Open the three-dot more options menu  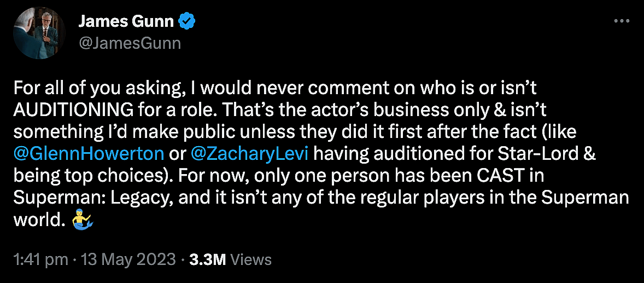tap(622, 21)
